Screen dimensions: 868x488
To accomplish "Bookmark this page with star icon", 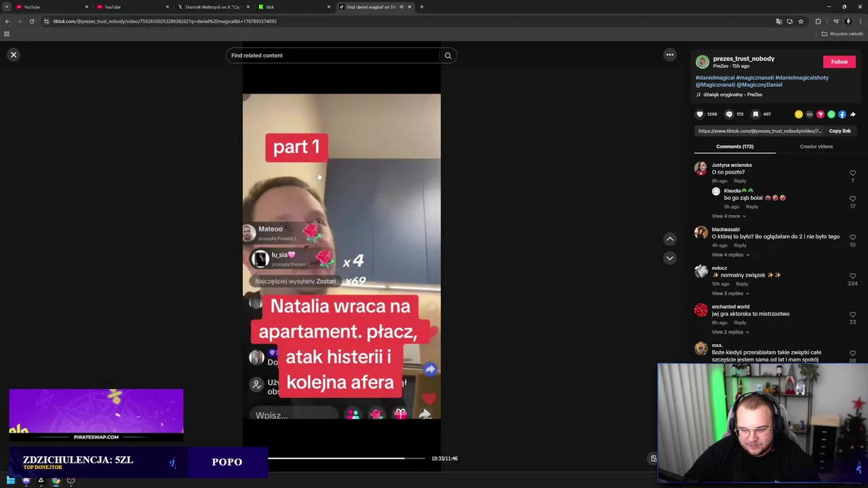I will pyautogui.click(x=801, y=21).
